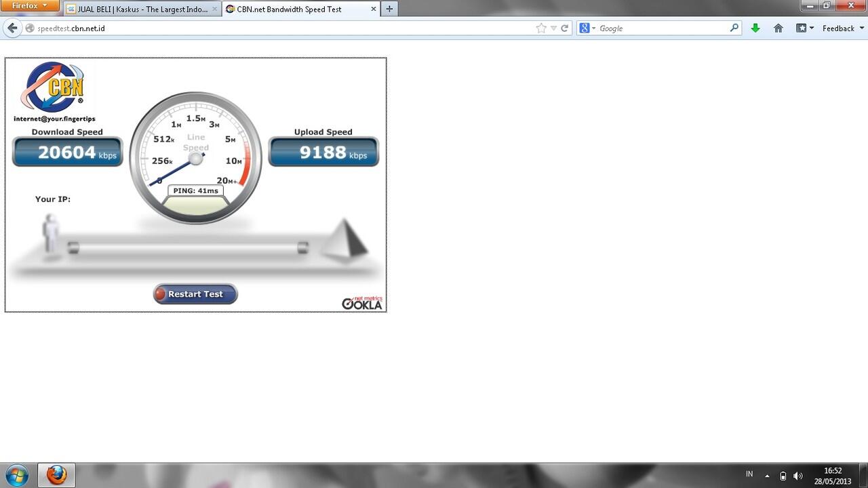This screenshot has width=868, height=488.
Task: Open the bookmarks menu icon
Action: [x=804, y=28]
